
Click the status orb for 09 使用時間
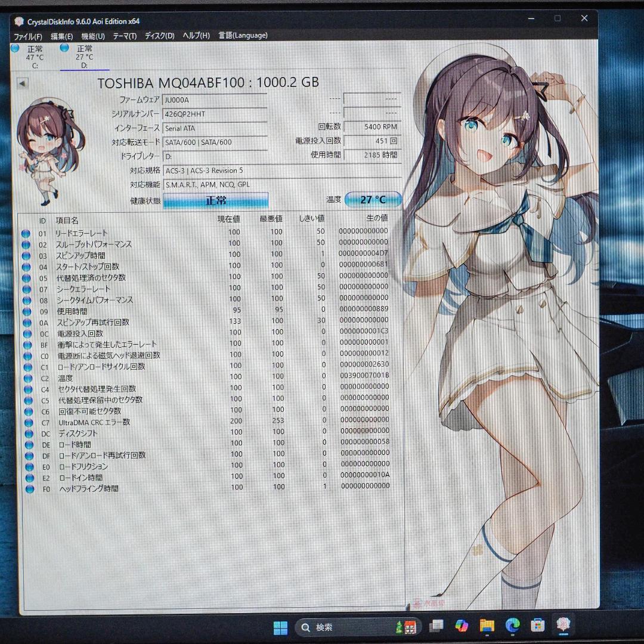[27, 312]
